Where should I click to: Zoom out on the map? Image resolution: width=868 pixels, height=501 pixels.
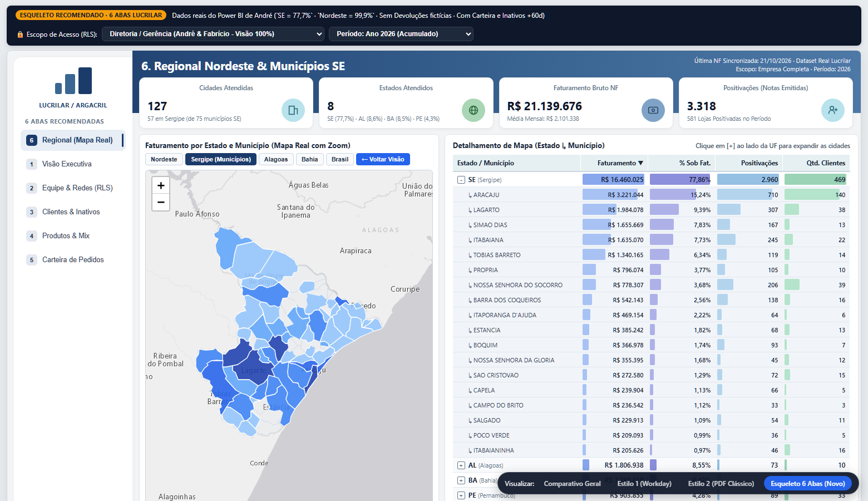coord(161,202)
